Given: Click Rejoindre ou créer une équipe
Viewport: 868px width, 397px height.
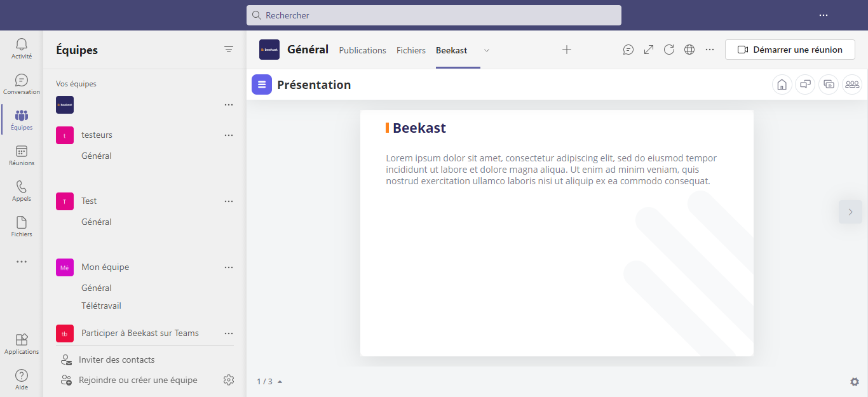Looking at the screenshot, I should (138, 380).
